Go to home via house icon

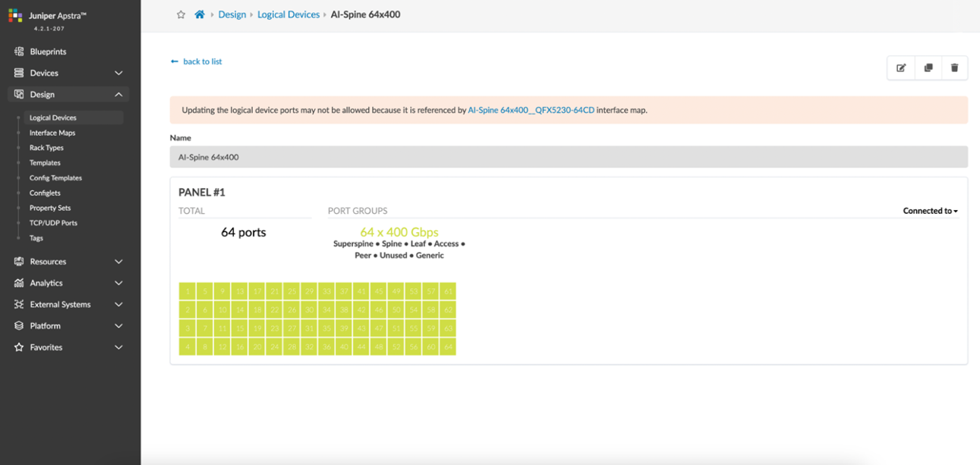click(200, 14)
